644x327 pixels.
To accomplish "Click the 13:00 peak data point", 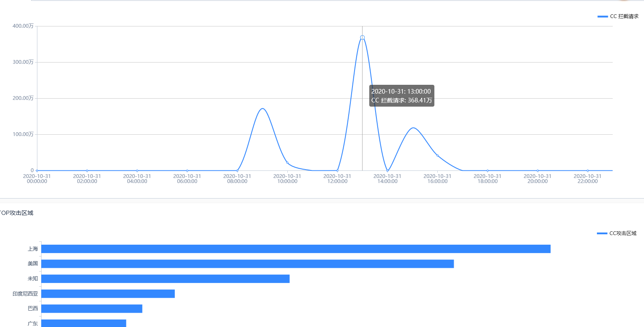I will pyautogui.click(x=362, y=37).
